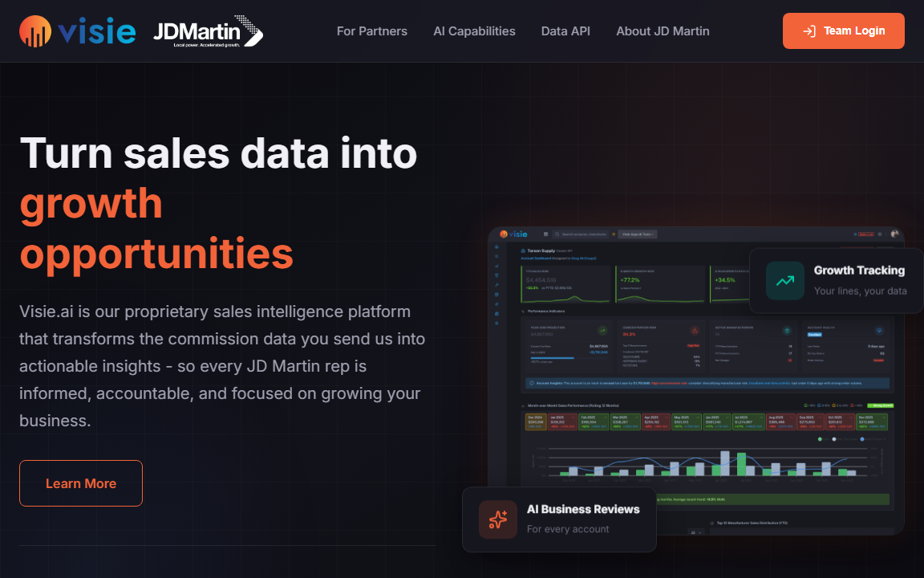Viewport: 924px width, 578px height.
Task: Click the AI Business Reviews sparkle icon
Action: point(498,519)
